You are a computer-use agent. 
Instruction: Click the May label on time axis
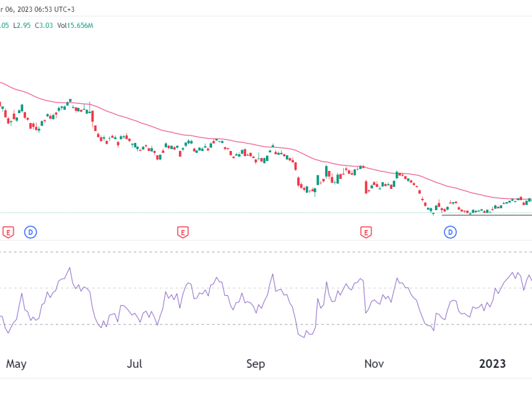pyautogui.click(x=16, y=364)
